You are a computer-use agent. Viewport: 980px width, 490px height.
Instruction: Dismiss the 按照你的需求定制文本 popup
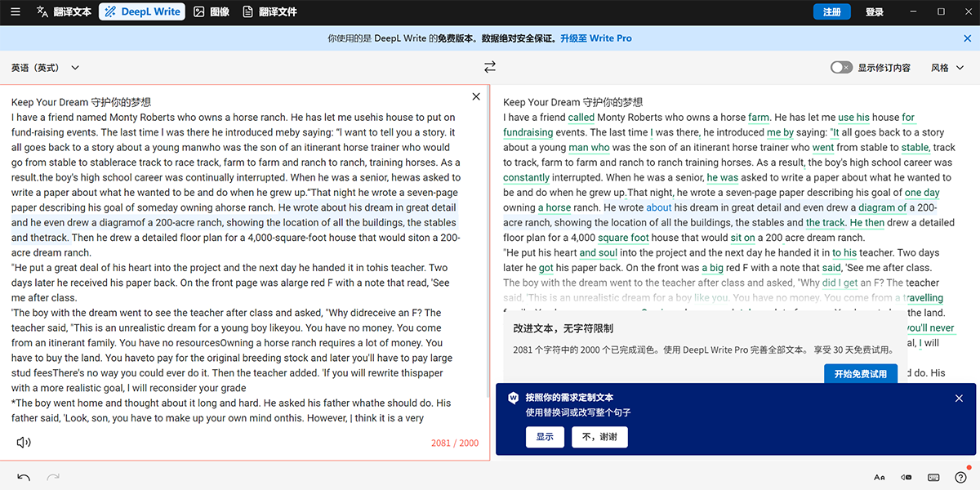959,399
